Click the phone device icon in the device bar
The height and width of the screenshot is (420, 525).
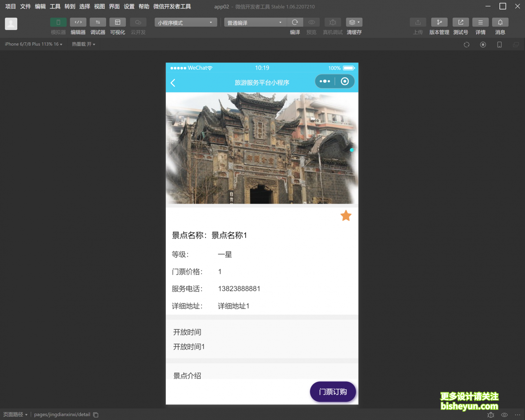click(x=499, y=45)
